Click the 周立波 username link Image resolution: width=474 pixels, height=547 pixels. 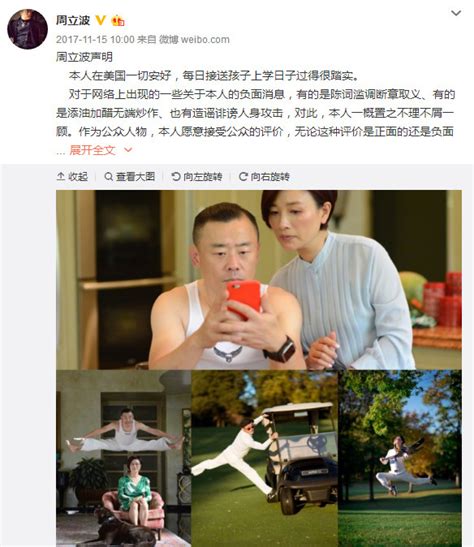pos(73,20)
